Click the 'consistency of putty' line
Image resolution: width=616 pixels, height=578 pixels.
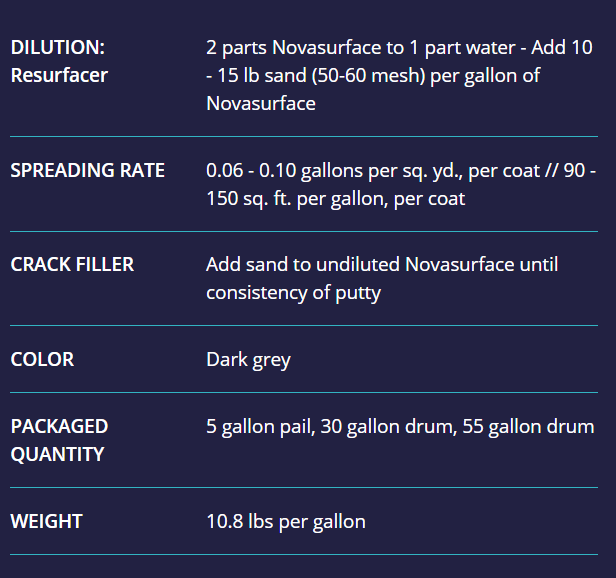pyautogui.click(x=293, y=293)
